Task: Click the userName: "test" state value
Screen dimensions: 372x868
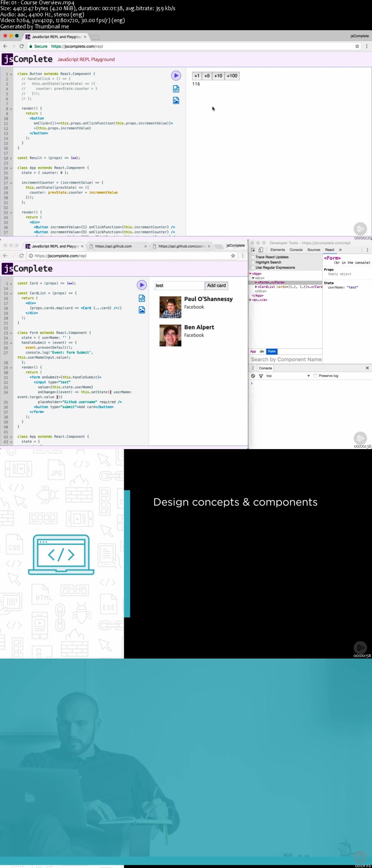Action: pyautogui.click(x=343, y=287)
